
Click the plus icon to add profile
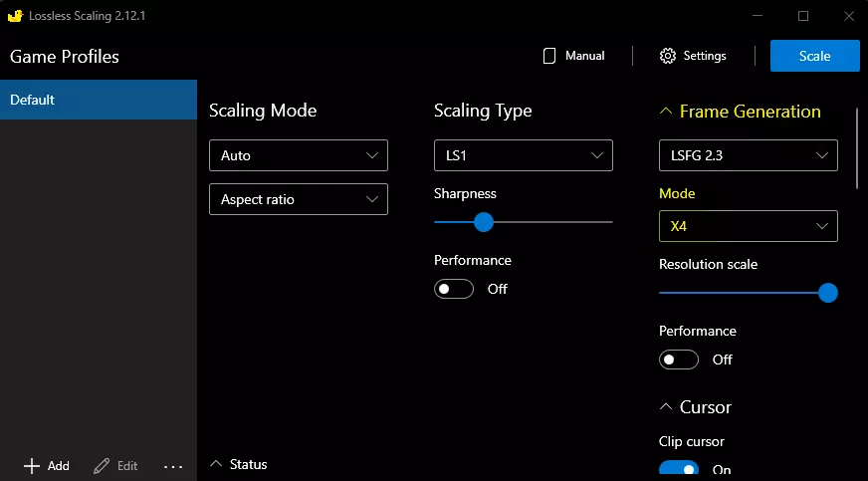(x=32, y=466)
